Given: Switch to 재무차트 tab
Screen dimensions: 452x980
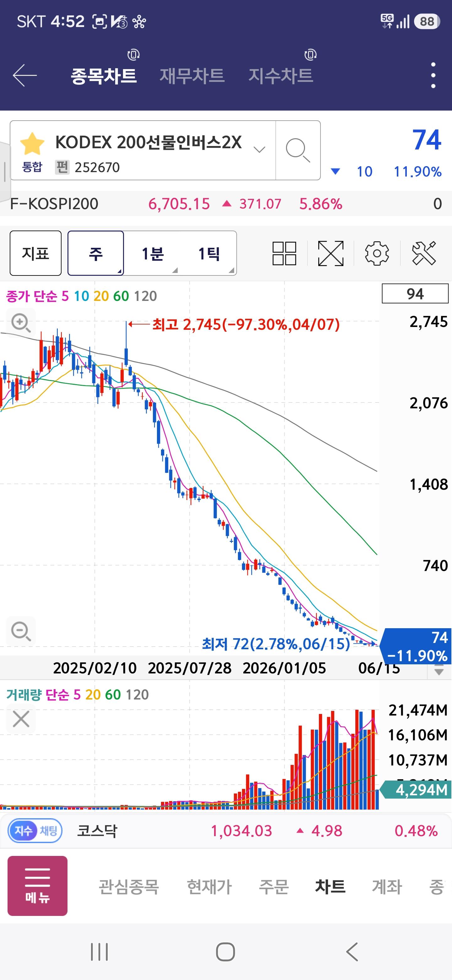Looking at the screenshot, I should [x=192, y=75].
